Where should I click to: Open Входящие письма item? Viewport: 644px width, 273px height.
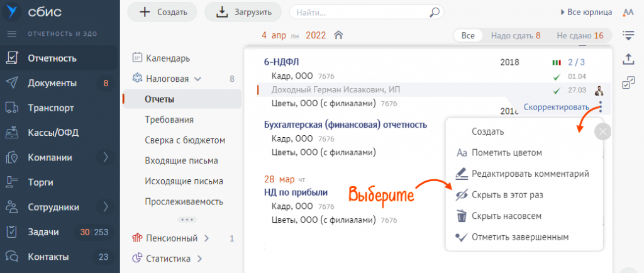tap(182, 160)
